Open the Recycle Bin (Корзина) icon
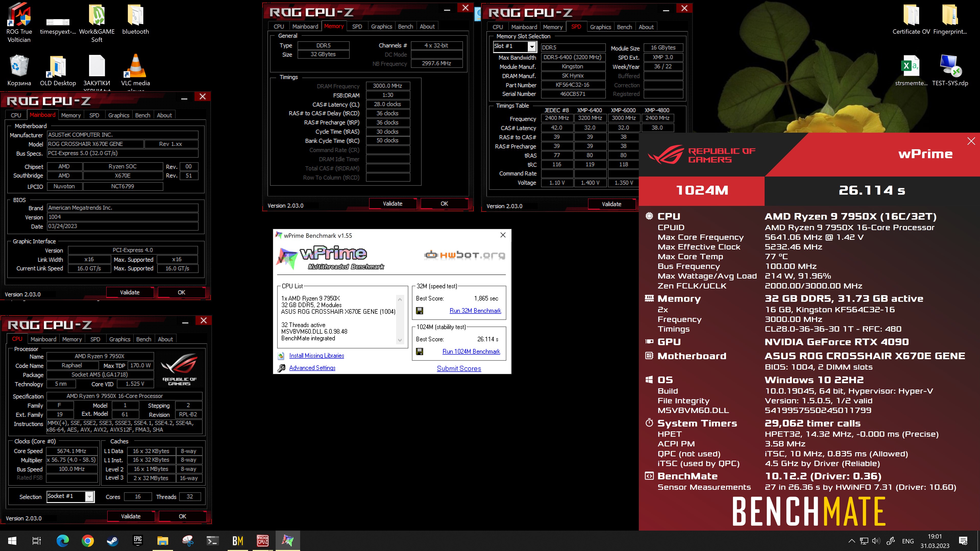 tap(19, 70)
